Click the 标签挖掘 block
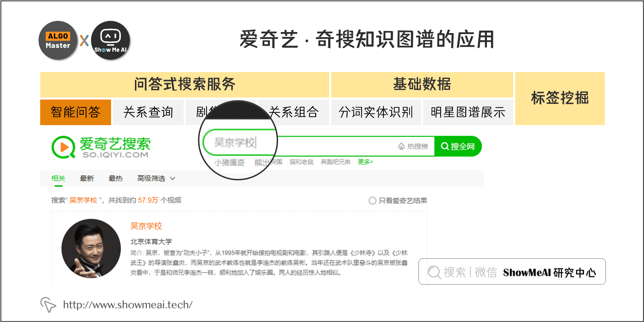This screenshot has height=322, width=644. point(560,98)
